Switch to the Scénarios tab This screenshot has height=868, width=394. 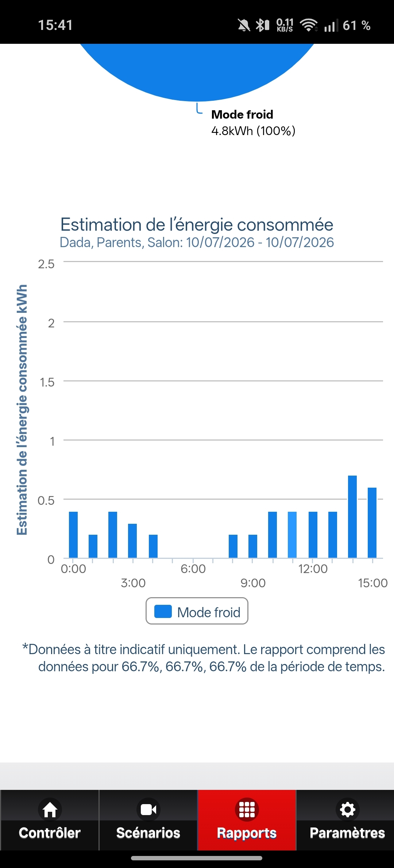pyautogui.click(x=148, y=820)
